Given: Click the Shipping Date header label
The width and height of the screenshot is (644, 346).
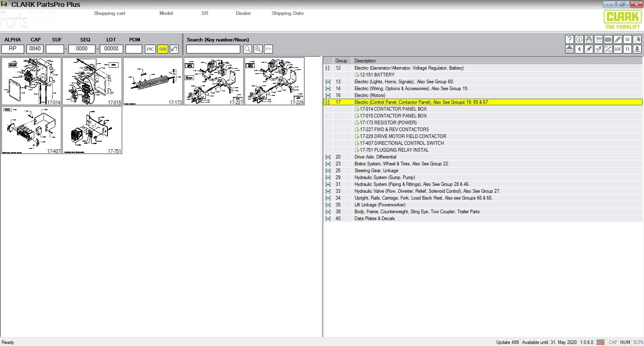Looking at the screenshot, I should pyautogui.click(x=287, y=13).
